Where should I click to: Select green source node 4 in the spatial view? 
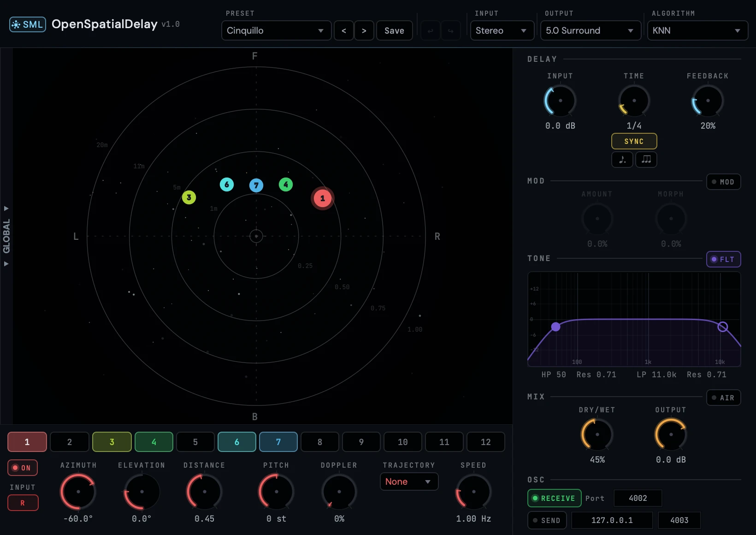pos(286,184)
